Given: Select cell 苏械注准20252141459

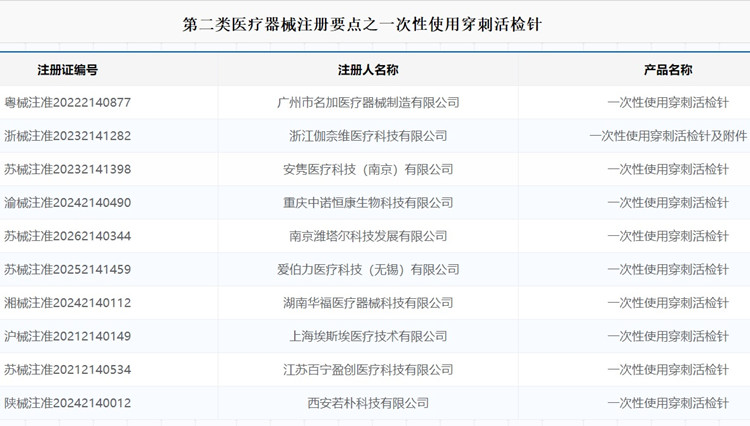Looking at the screenshot, I should click(67, 270).
